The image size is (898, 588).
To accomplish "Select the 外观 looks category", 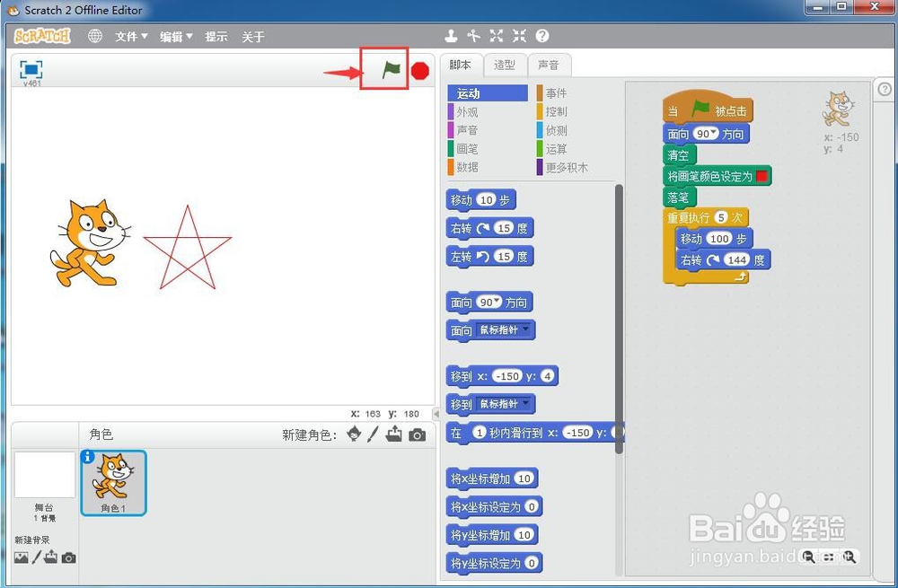I will pyautogui.click(x=488, y=111).
